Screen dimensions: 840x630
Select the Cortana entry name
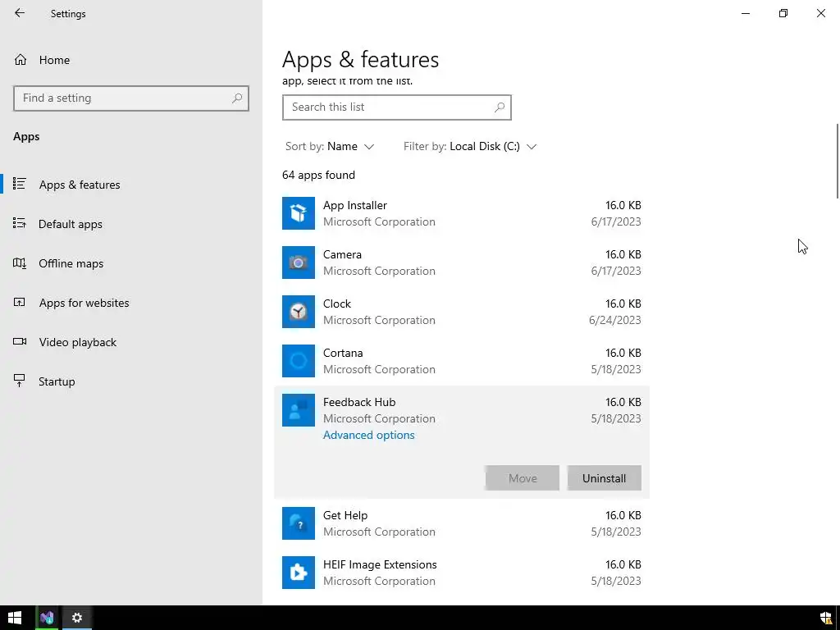[x=343, y=353]
